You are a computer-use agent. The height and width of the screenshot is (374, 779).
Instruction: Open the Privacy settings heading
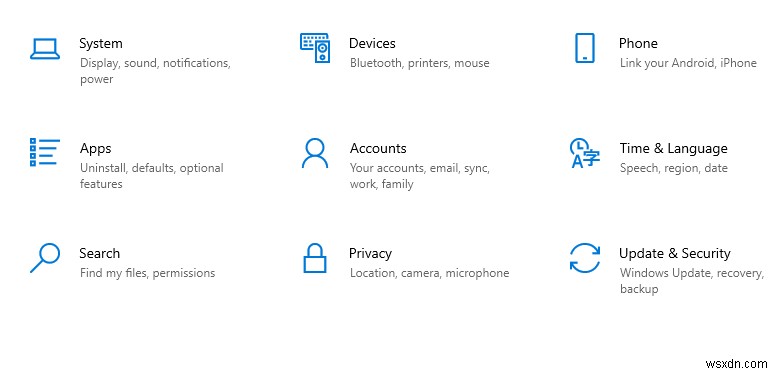(x=370, y=253)
